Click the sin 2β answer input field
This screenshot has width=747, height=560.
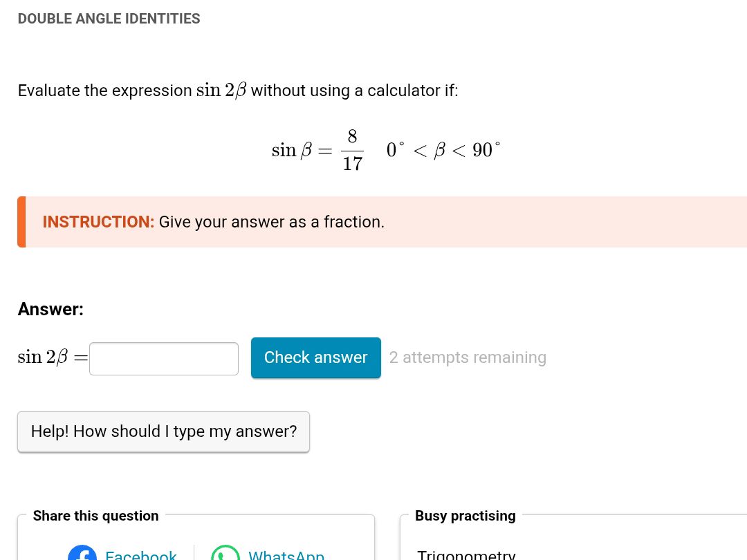tap(163, 358)
